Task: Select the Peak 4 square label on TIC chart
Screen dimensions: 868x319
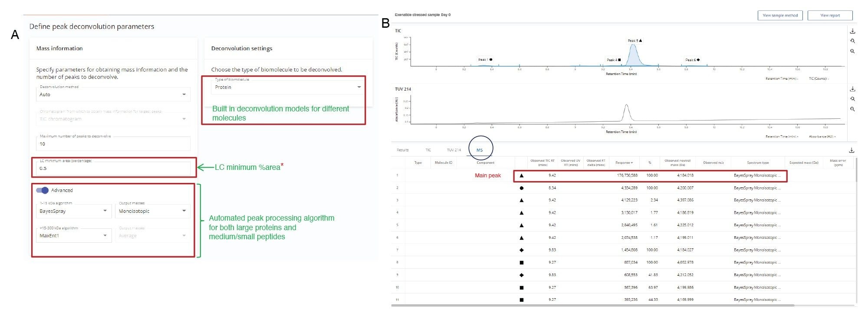Action: [614, 60]
